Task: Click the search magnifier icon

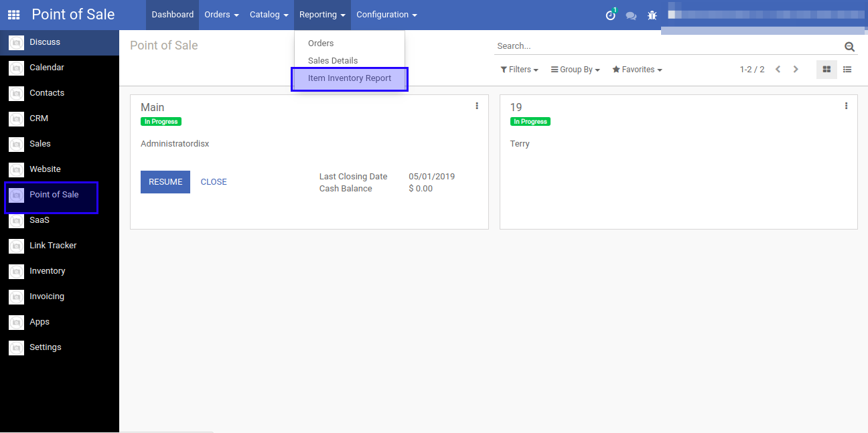Action: 849,46
